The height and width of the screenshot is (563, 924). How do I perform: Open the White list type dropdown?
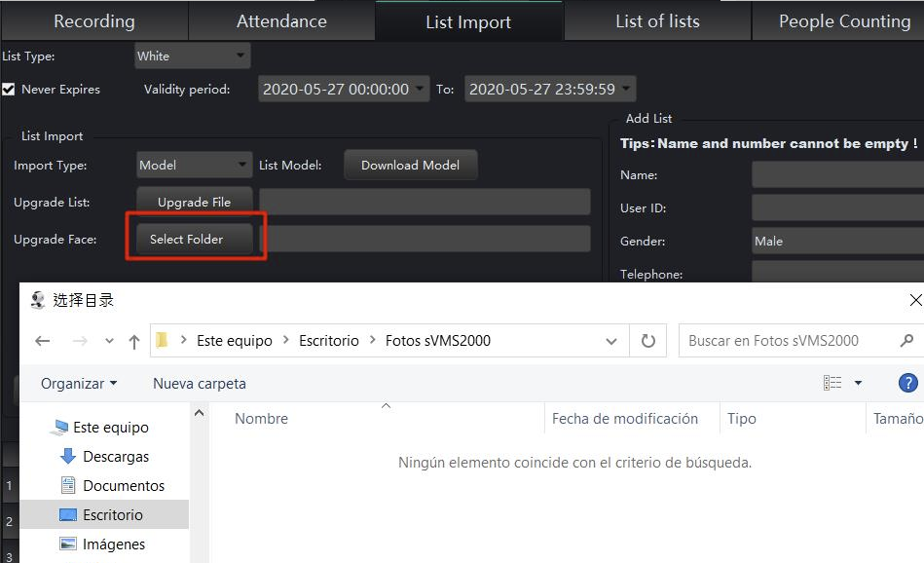(x=192, y=56)
